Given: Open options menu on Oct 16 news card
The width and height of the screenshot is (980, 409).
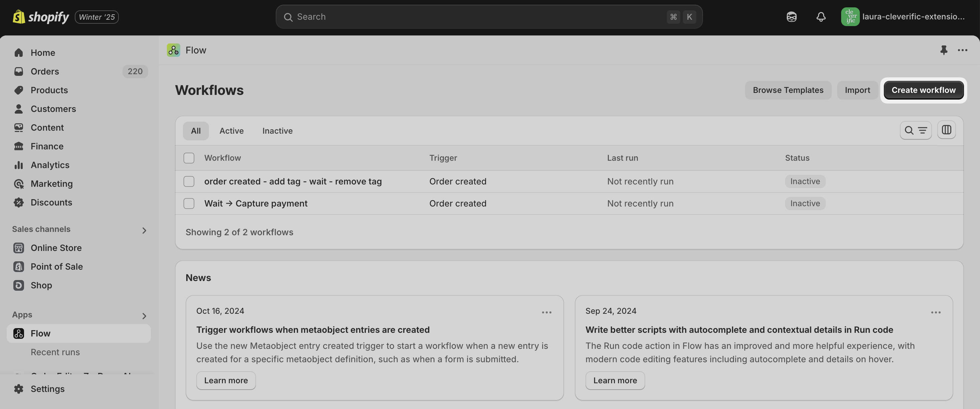Looking at the screenshot, I should (x=546, y=312).
